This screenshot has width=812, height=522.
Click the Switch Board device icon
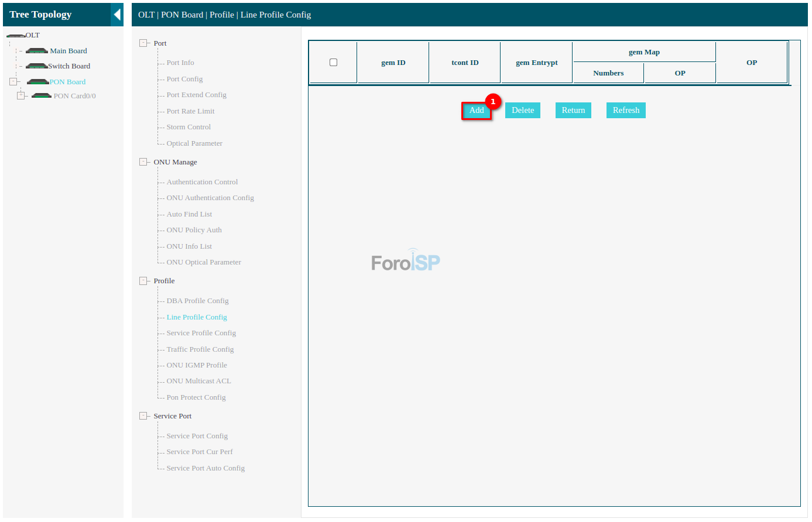[x=36, y=66]
